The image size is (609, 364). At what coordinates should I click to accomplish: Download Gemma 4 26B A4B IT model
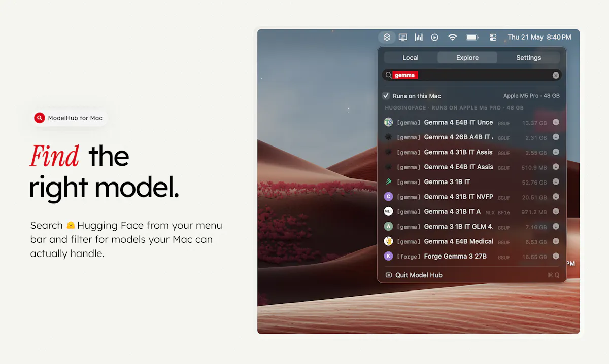pos(556,137)
